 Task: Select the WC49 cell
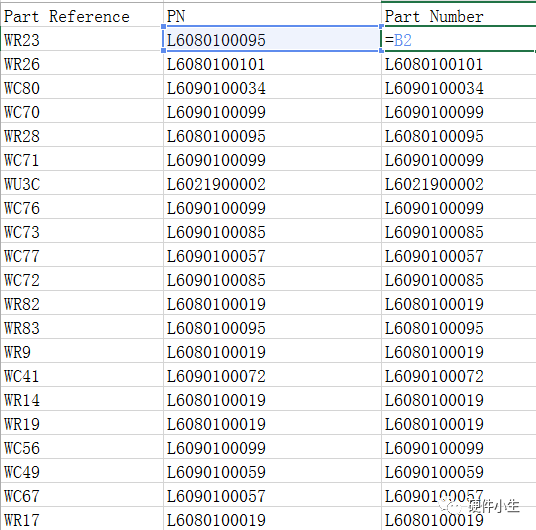click(x=82, y=471)
